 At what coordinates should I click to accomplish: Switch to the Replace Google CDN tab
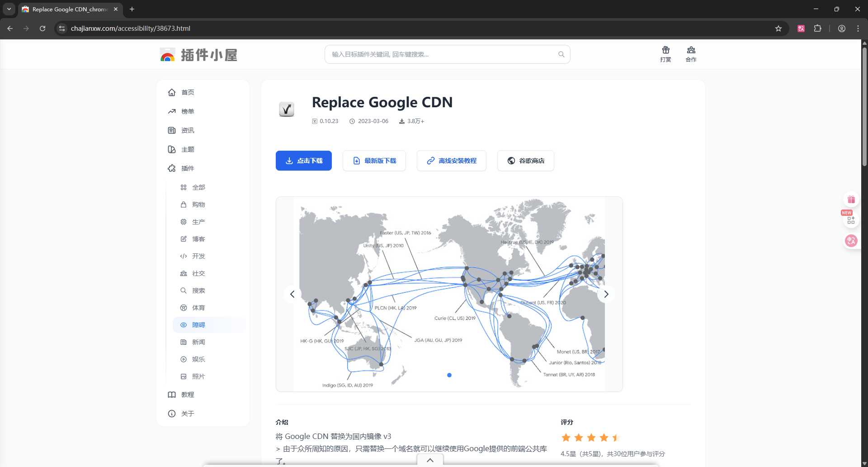pos(68,9)
